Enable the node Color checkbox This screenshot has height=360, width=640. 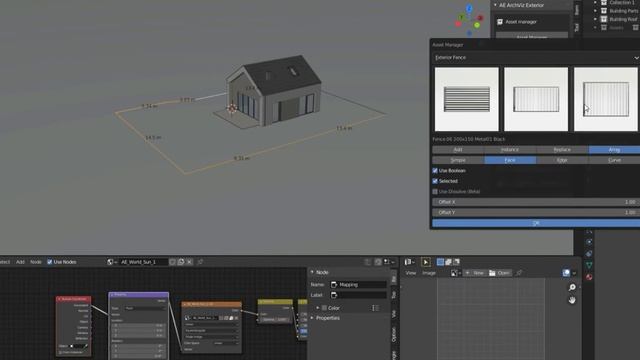pos(324,308)
